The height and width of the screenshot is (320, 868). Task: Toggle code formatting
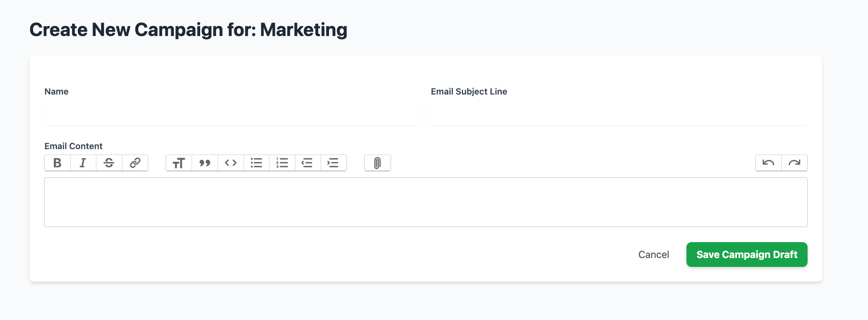(230, 163)
